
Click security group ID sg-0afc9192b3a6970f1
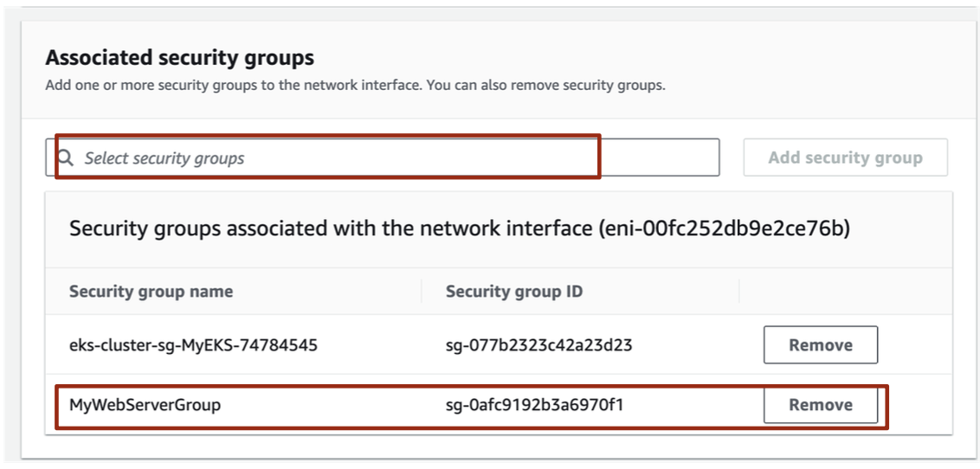[x=534, y=405]
